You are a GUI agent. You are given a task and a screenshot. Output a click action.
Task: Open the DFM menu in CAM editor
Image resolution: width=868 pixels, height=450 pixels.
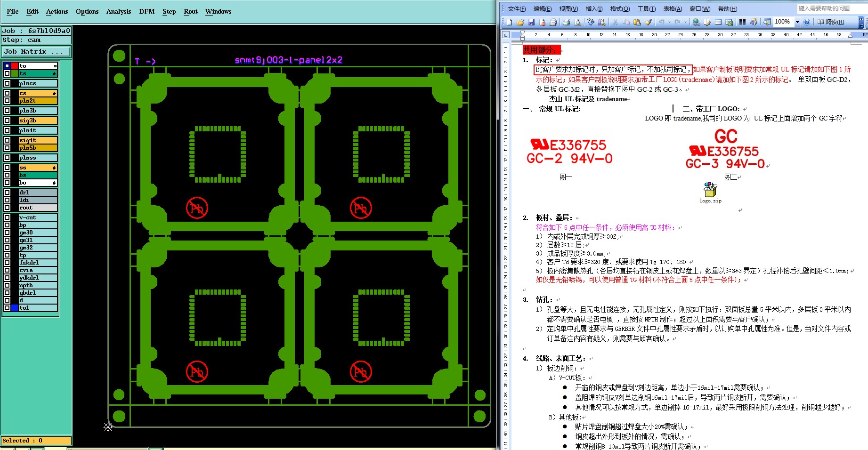tap(147, 11)
